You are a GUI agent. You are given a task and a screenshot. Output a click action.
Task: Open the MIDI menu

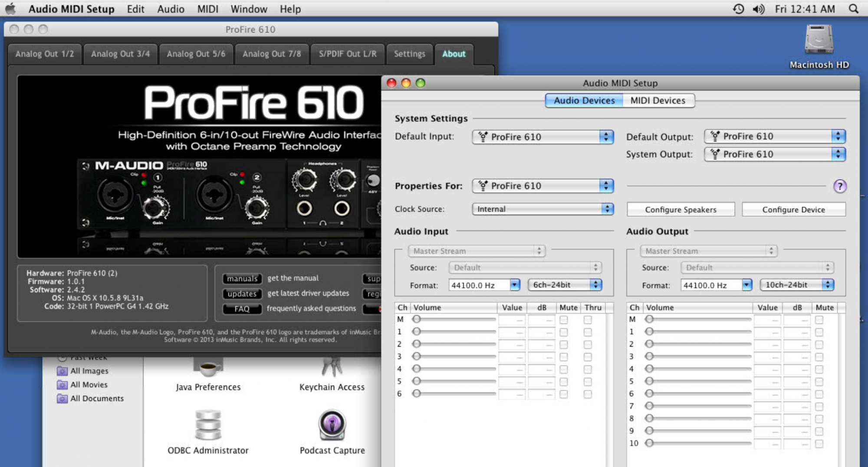point(207,9)
